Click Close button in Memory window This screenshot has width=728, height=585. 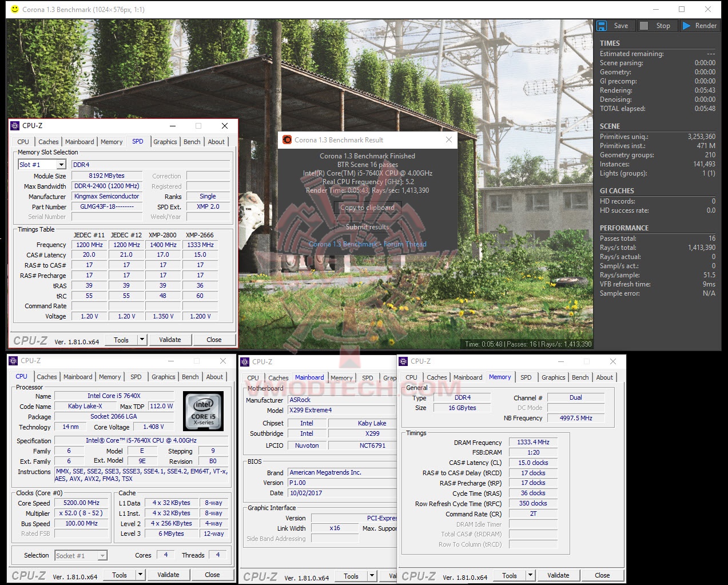pos(602,575)
